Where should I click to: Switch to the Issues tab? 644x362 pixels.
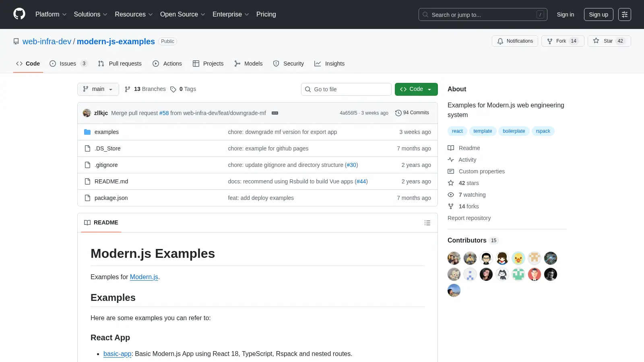(68, 64)
